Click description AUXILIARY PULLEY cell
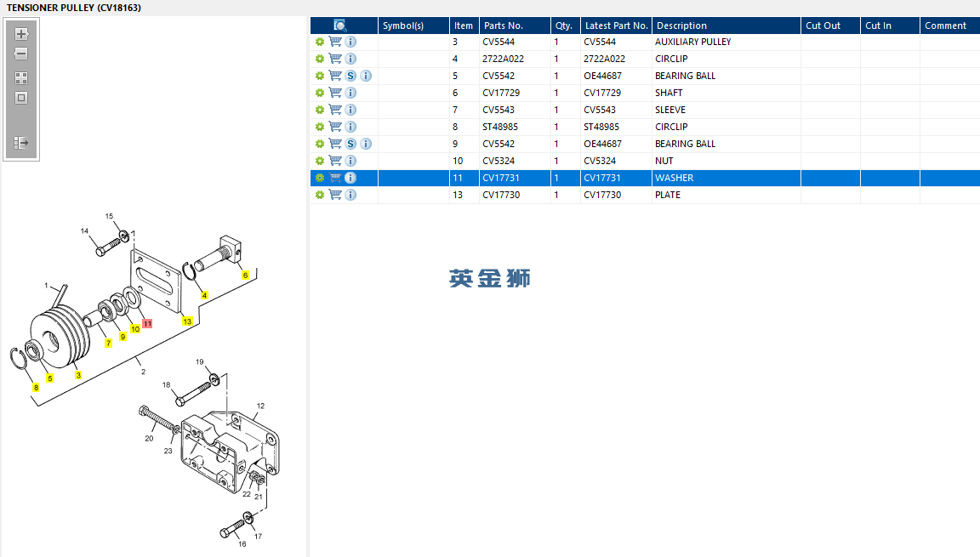 click(693, 42)
